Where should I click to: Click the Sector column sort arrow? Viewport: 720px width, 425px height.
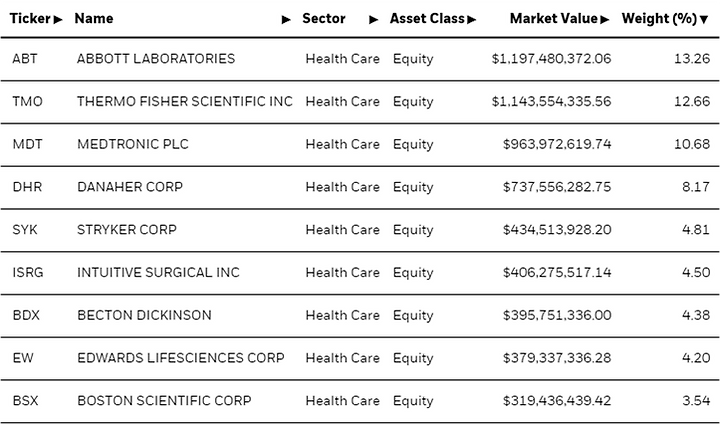pyautogui.click(x=374, y=19)
